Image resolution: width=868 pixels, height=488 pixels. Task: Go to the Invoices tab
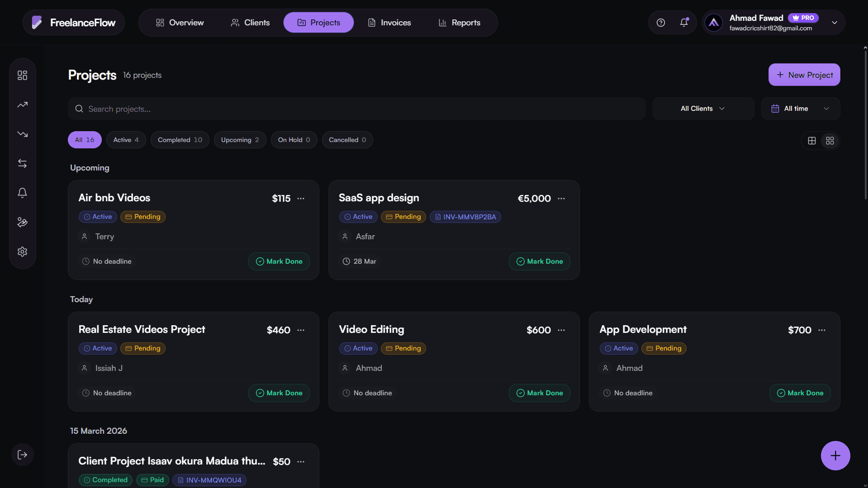(389, 23)
